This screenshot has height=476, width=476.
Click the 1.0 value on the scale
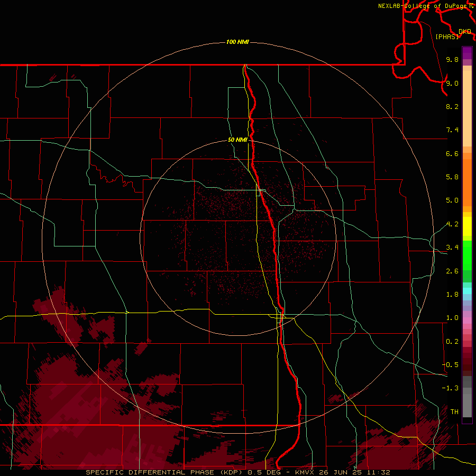click(452, 318)
